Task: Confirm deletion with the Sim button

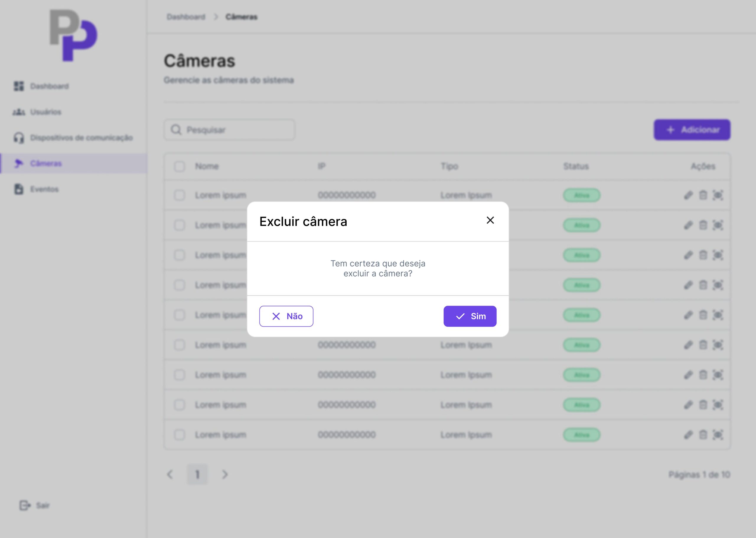Action: [470, 316]
